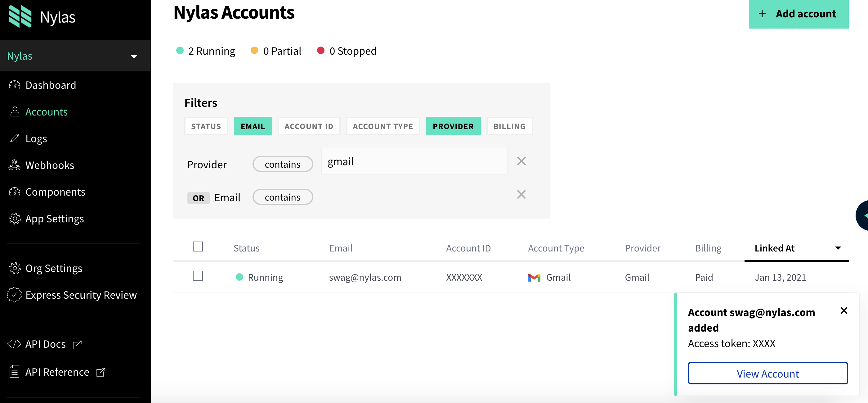Click the XXXXXXX account ID cell
The width and height of the screenshot is (868, 403).
pos(464,278)
